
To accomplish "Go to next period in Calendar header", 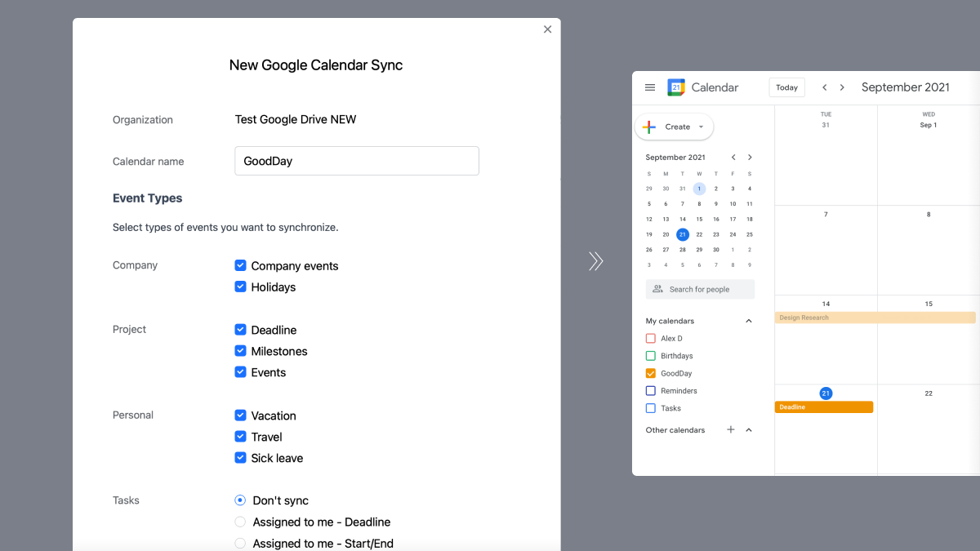I will coord(842,87).
